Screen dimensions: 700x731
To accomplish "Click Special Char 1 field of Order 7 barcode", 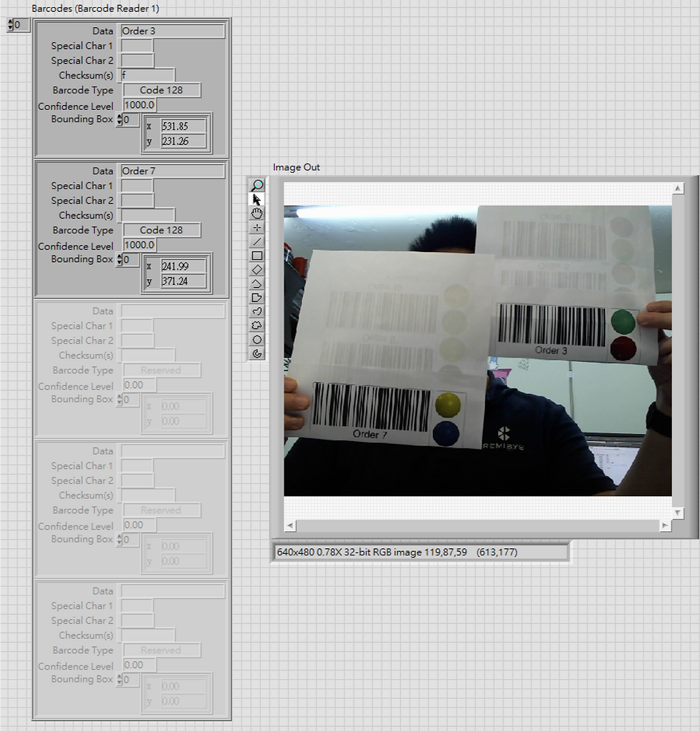I will tap(137, 186).
